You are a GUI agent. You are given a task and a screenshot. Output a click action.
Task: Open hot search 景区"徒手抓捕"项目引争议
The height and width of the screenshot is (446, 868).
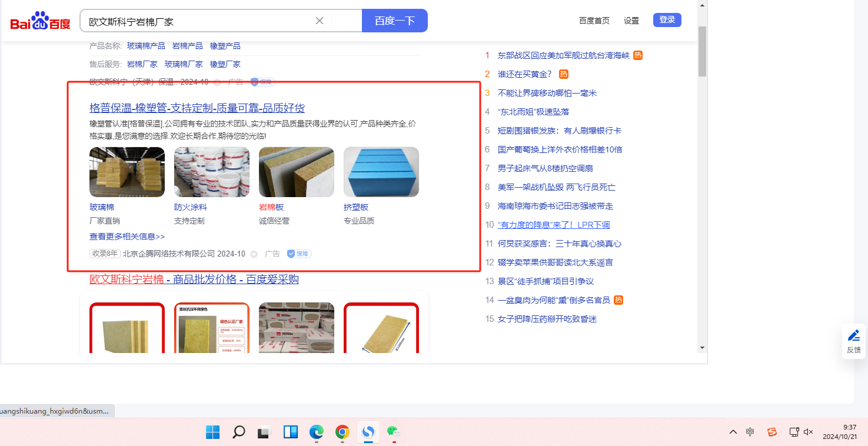click(x=546, y=281)
